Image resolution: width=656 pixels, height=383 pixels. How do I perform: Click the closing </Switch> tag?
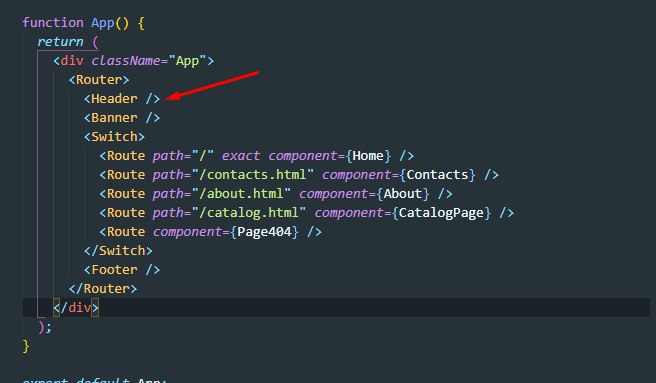tap(118, 251)
